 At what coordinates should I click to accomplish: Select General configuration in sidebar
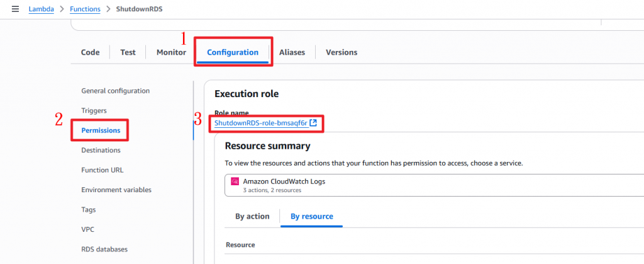pos(116,91)
